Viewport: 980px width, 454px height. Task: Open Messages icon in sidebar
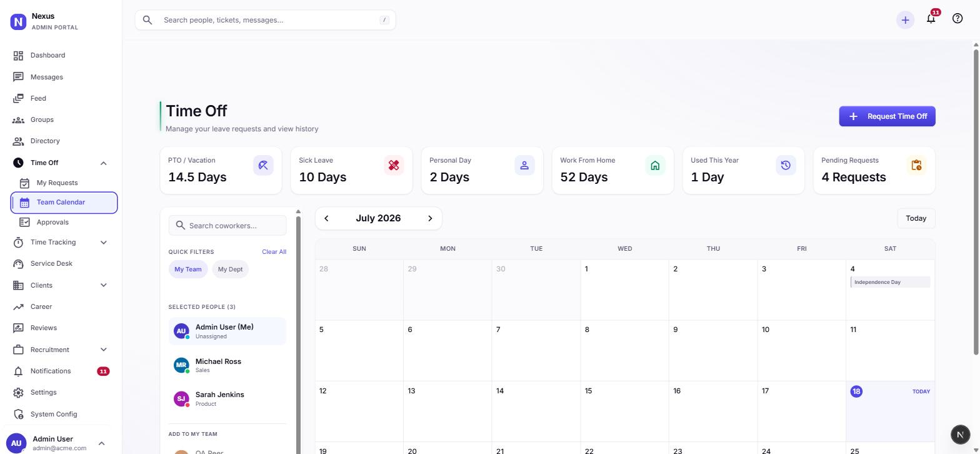pyautogui.click(x=18, y=77)
